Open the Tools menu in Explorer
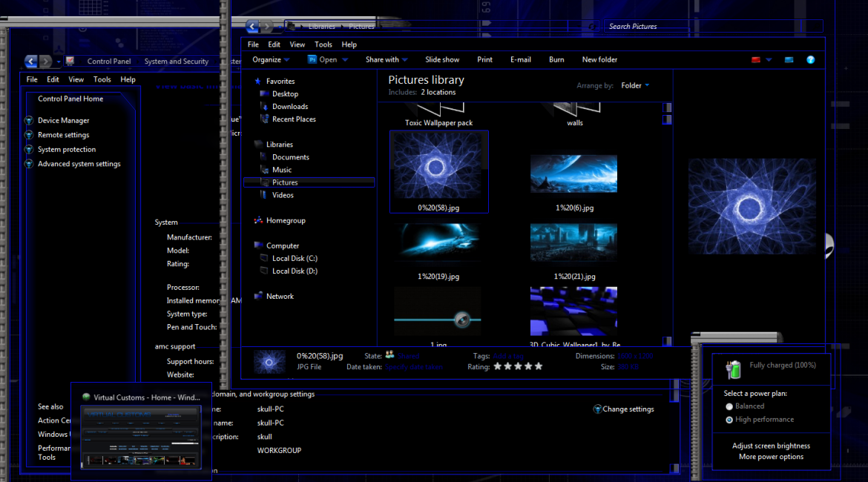868x482 pixels. coord(323,44)
